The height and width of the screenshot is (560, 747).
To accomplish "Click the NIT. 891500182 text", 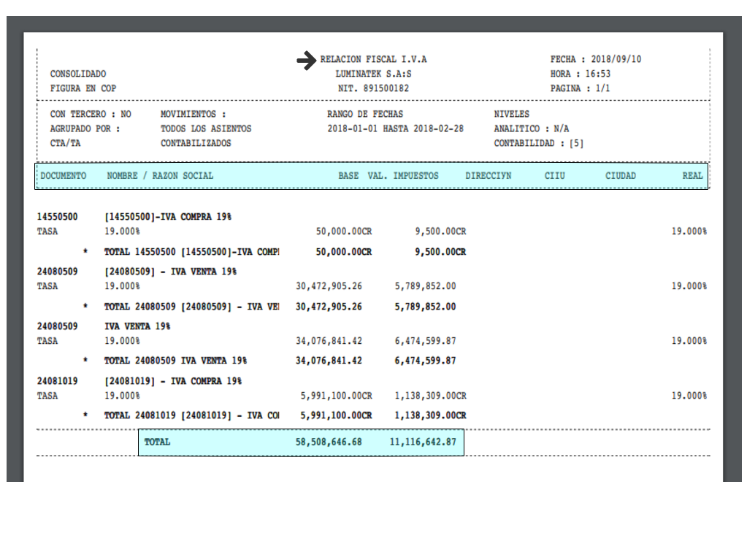I will tap(372, 88).
